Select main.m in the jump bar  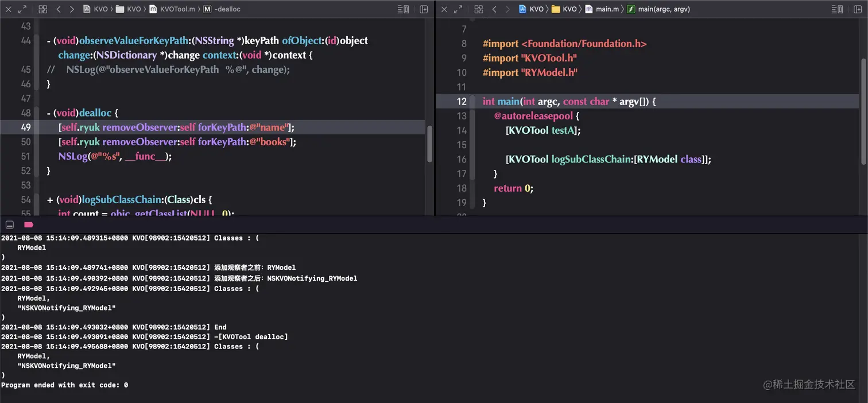[x=602, y=9]
